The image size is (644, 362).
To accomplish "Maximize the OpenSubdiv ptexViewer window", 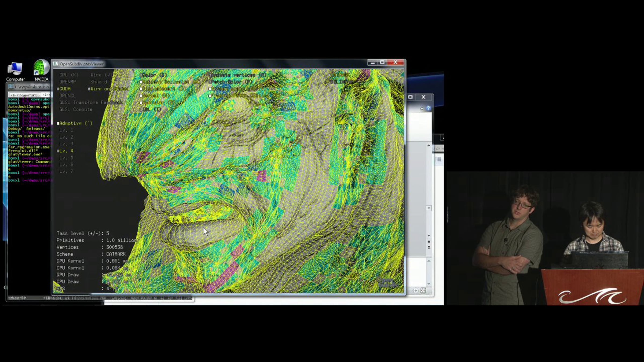I will coord(382,62).
